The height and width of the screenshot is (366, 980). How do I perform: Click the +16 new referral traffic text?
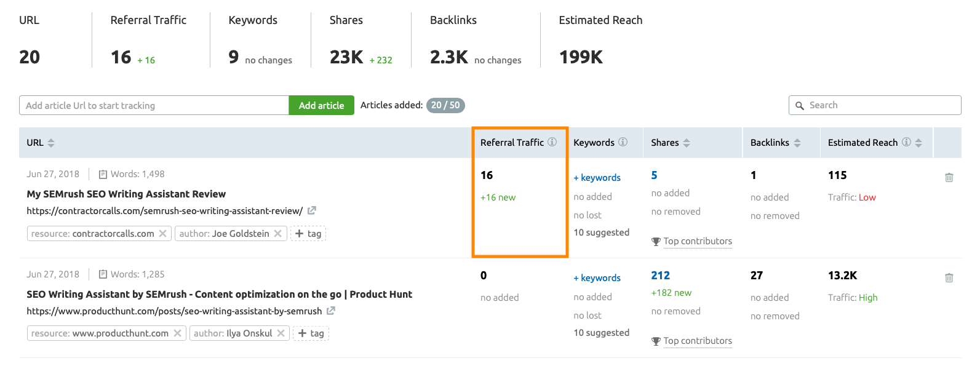(498, 197)
